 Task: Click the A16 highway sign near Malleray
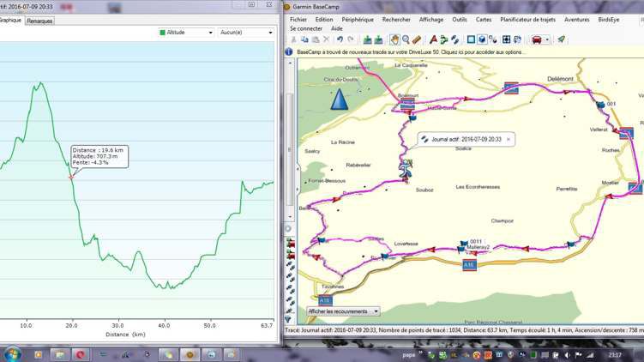click(469, 265)
